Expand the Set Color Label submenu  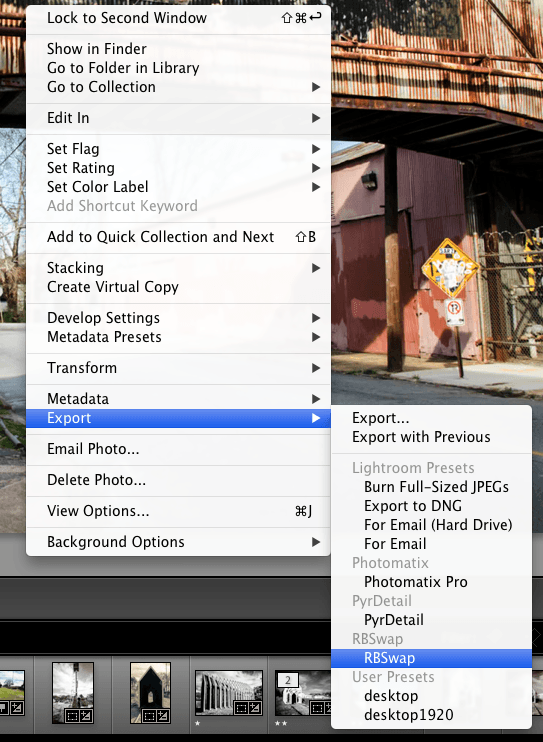pyautogui.click(x=178, y=187)
